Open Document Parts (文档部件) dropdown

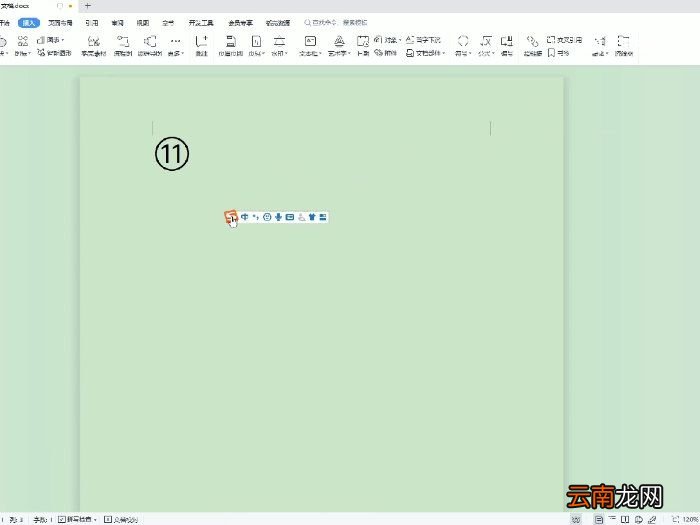pyautogui.click(x=425, y=53)
